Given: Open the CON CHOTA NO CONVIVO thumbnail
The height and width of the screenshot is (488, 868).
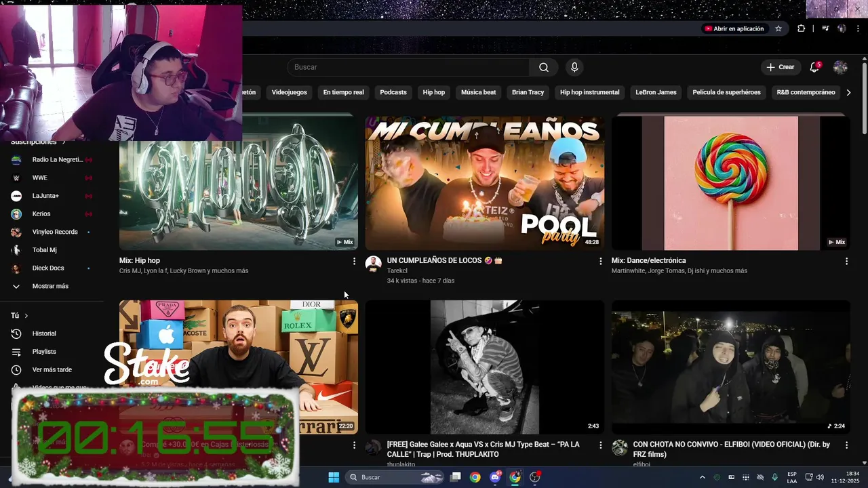Looking at the screenshot, I should point(731,367).
